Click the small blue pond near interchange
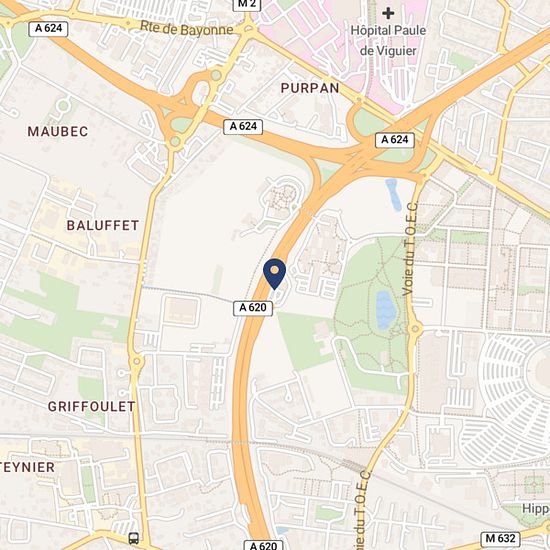The image size is (550, 550). [393, 195]
